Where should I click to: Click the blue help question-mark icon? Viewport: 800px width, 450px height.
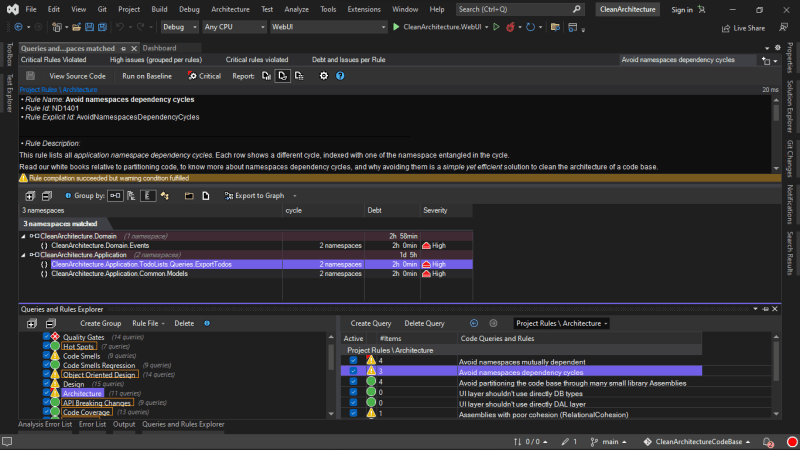click(340, 76)
